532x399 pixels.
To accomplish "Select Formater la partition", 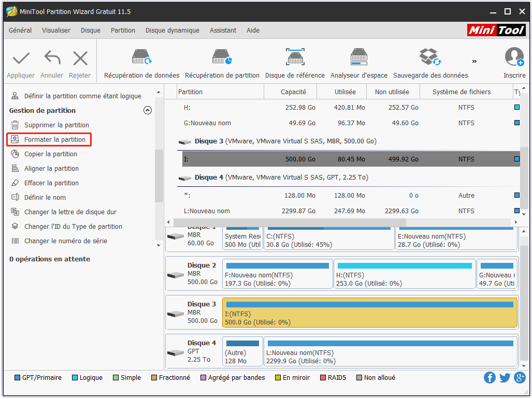I will [x=49, y=139].
